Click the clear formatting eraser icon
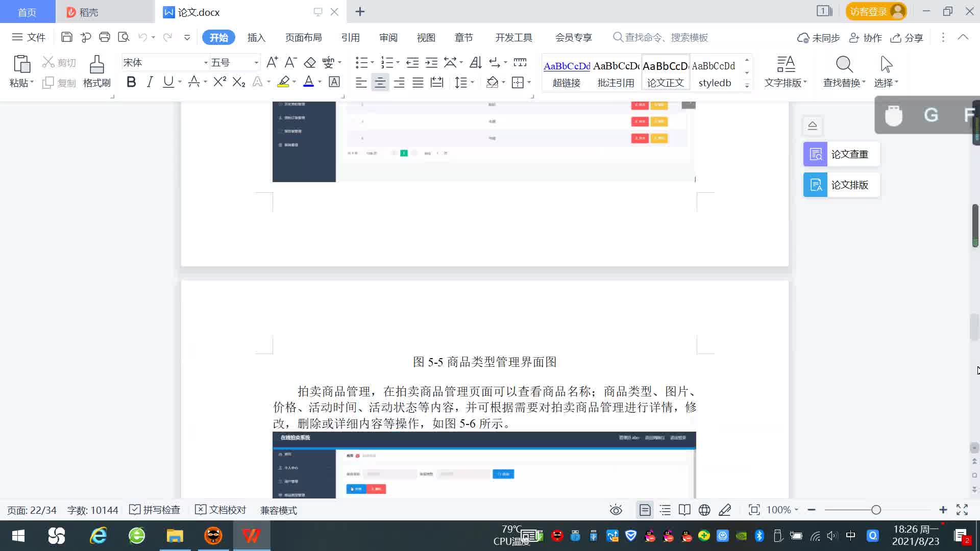 click(310, 63)
